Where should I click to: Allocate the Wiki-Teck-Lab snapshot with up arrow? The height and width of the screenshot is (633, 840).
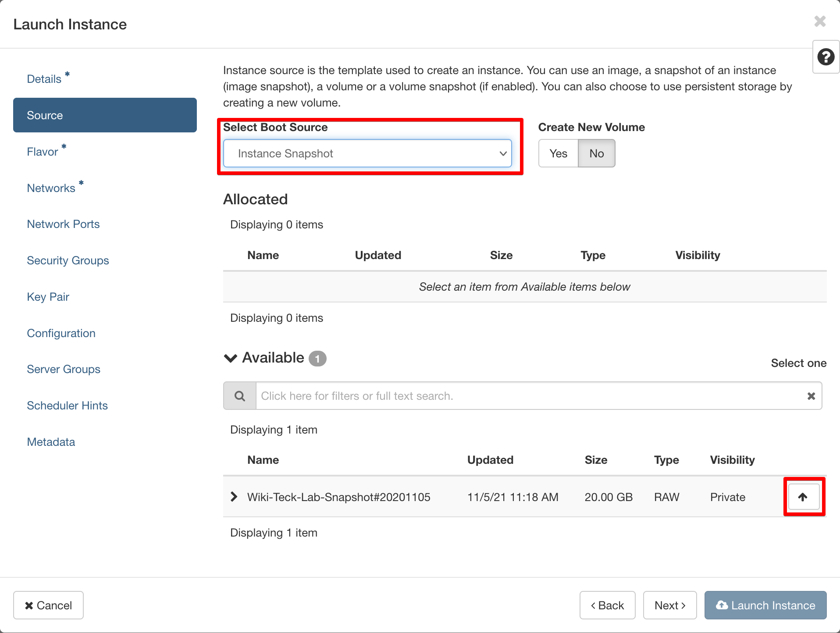click(803, 497)
